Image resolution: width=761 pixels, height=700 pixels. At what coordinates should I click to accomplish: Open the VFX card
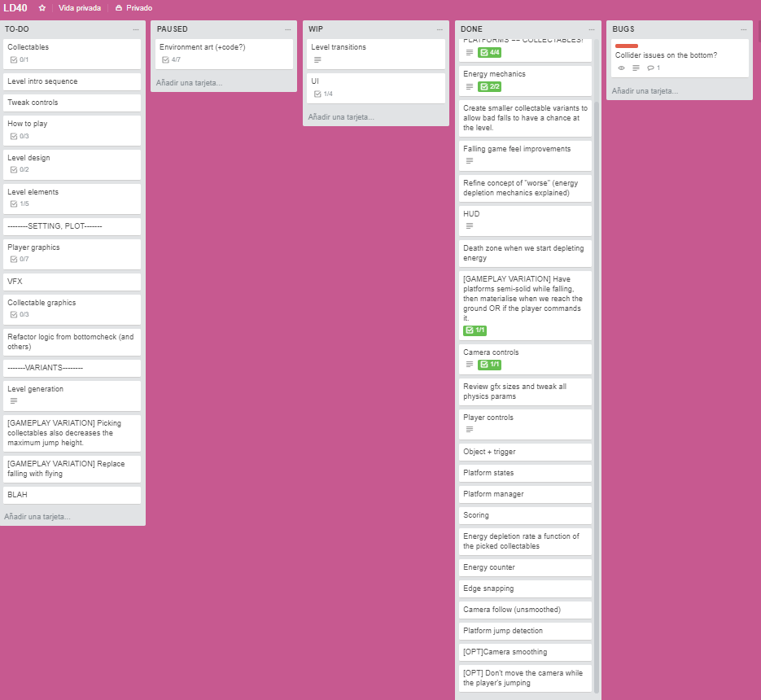[72, 282]
